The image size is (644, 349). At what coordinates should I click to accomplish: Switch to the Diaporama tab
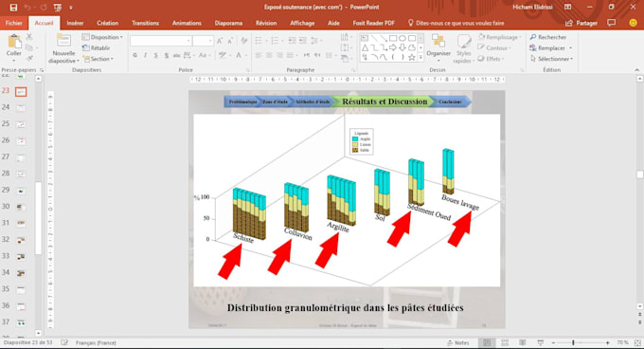tap(228, 23)
